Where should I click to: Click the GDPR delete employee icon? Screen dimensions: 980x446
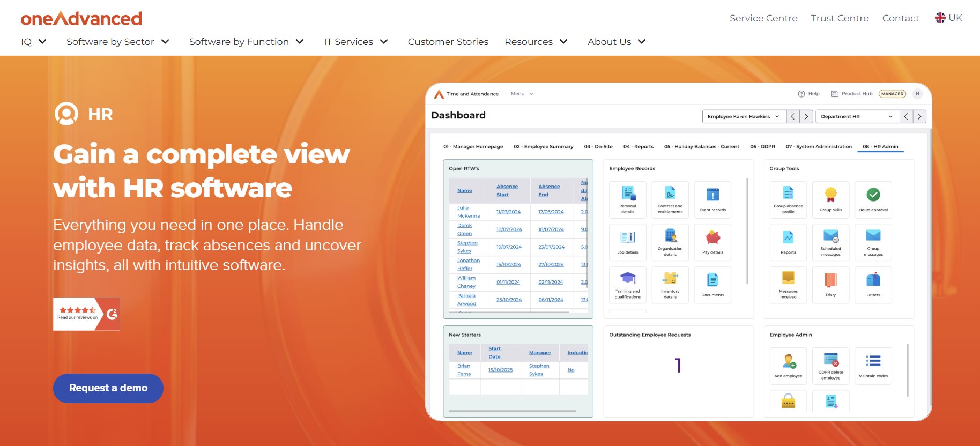click(830, 366)
